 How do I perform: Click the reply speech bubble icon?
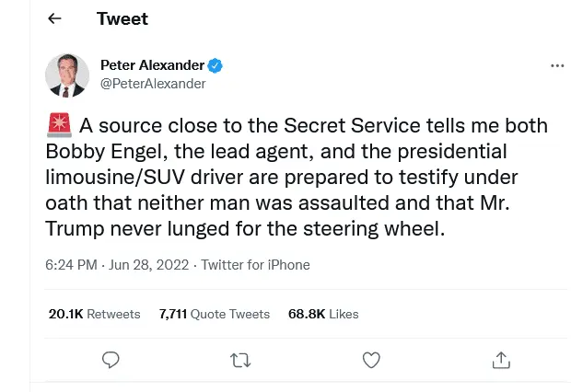click(110, 360)
